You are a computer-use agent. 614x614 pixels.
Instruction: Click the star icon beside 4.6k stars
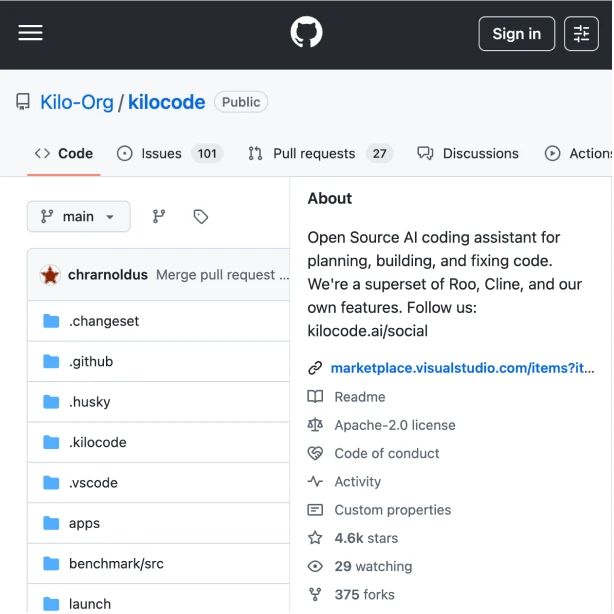[315, 538]
